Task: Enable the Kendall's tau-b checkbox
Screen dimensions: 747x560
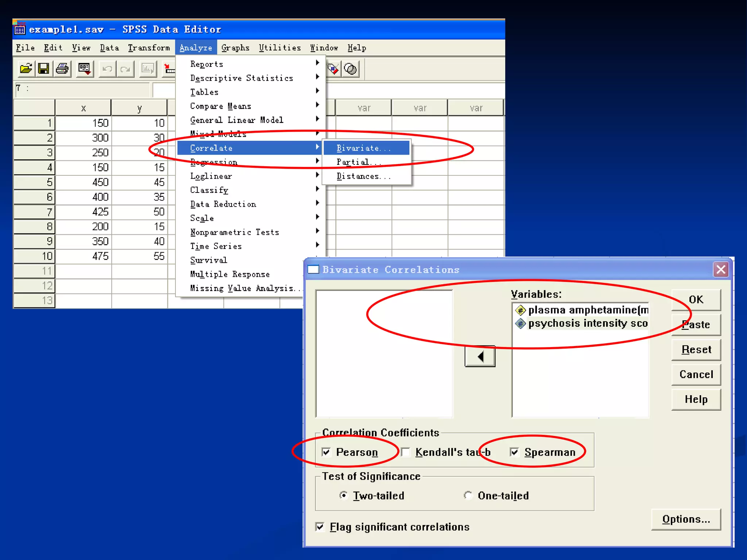Action: 405,452
